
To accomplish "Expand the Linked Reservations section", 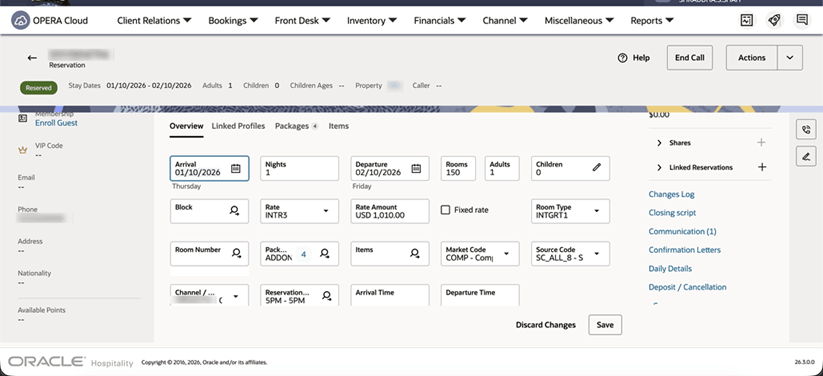I will click(660, 168).
